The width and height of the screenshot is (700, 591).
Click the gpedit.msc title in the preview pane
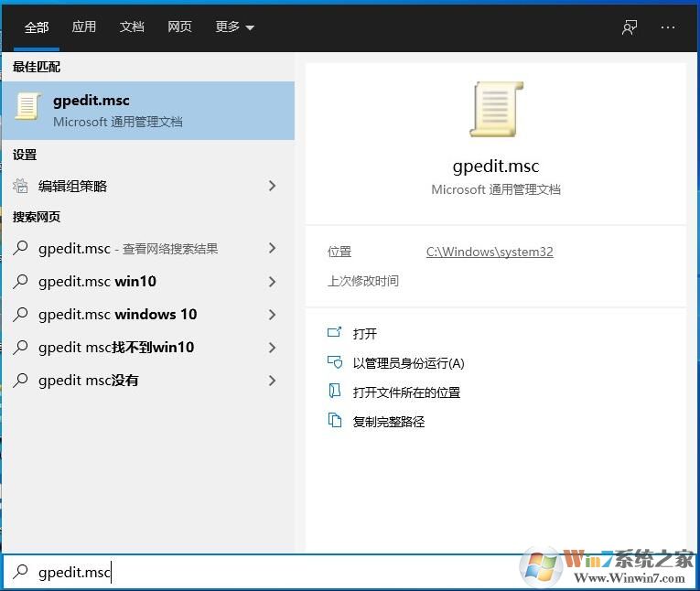(496, 167)
